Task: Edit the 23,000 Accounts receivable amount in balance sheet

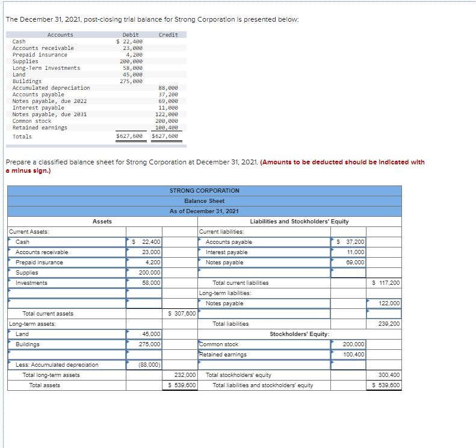Action: pyautogui.click(x=144, y=252)
